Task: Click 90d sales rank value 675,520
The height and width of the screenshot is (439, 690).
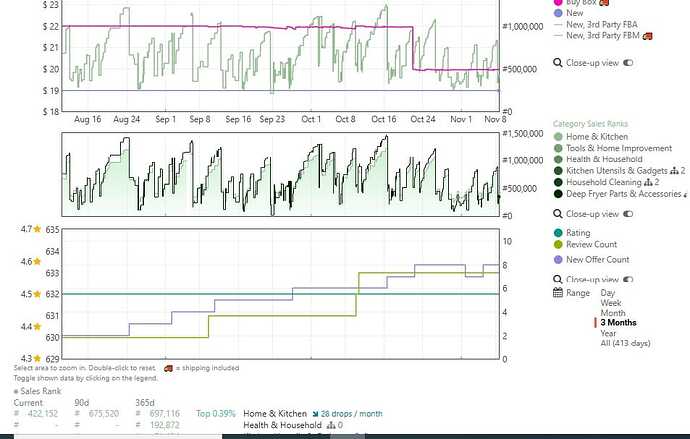Action: pos(103,414)
